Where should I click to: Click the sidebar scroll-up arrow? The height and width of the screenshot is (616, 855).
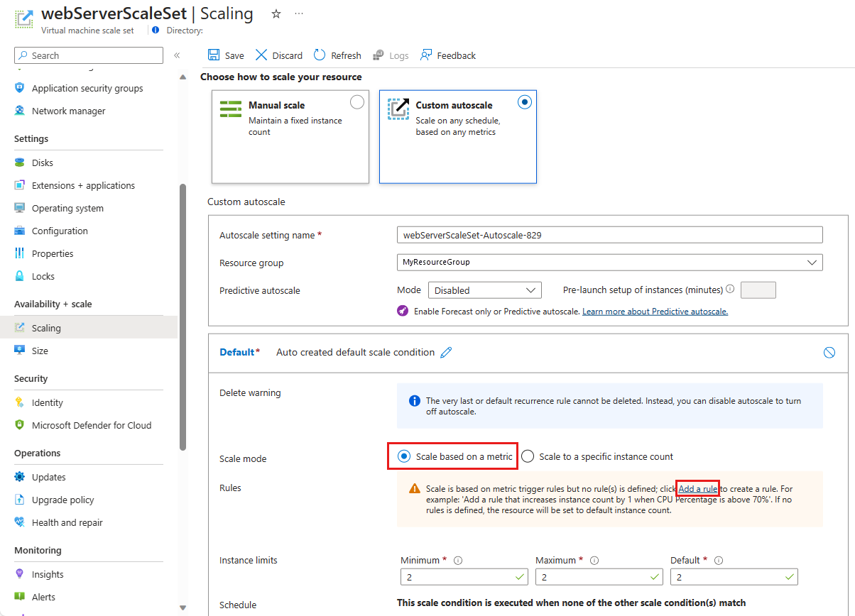pos(183,77)
